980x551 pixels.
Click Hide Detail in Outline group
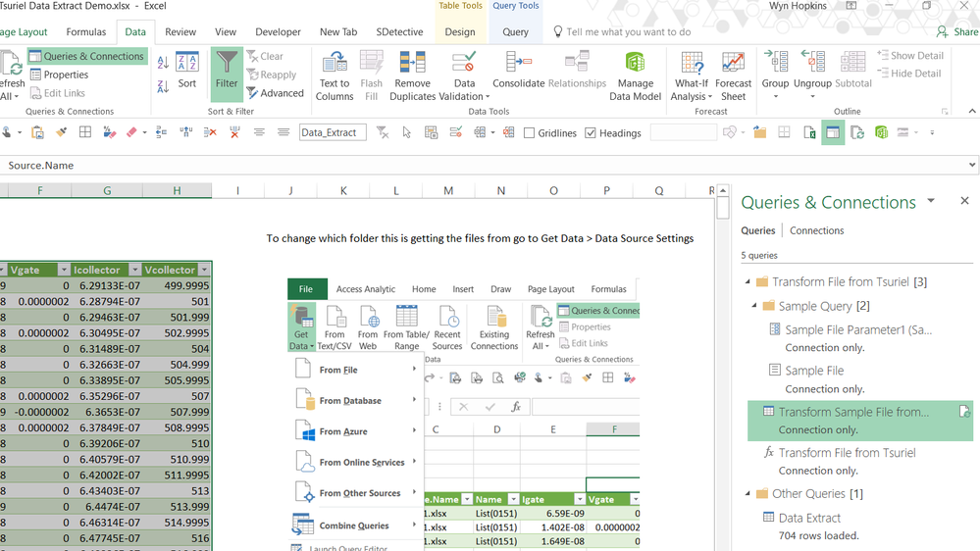[909, 74]
